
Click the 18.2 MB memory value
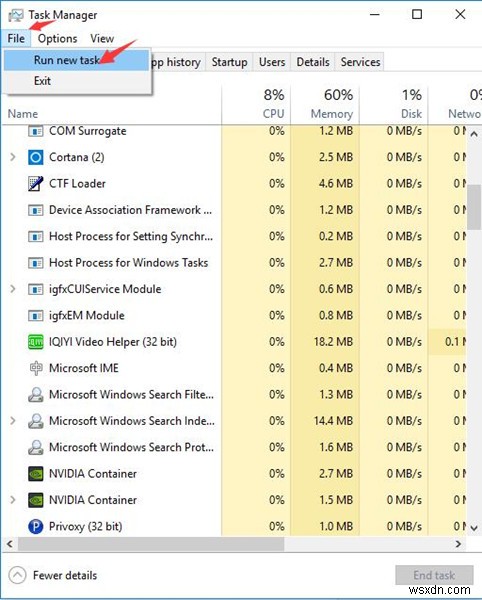[333, 342]
